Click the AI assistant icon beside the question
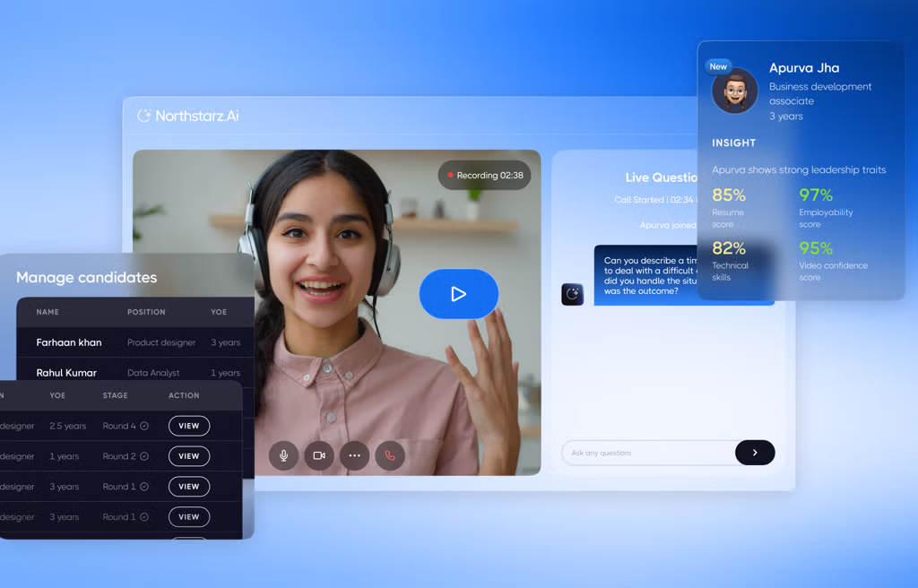Image resolution: width=918 pixels, height=588 pixels. [x=573, y=294]
